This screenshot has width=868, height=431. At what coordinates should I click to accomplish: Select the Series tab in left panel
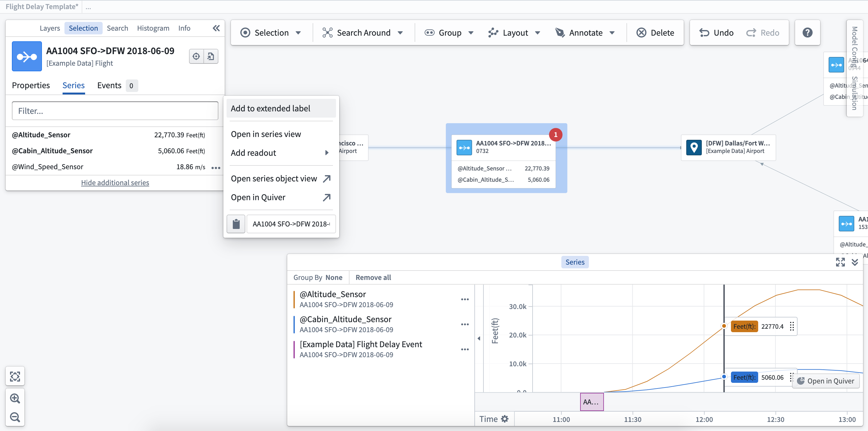[x=73, y=85]
